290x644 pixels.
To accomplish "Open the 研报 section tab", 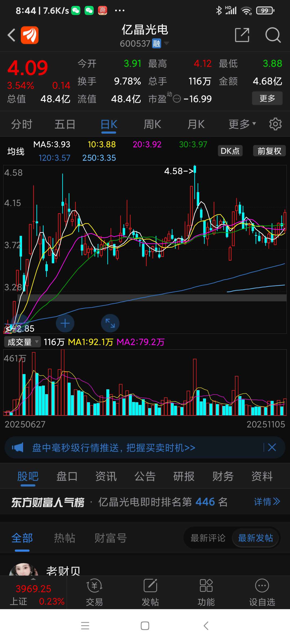I will [x=184, y=477].
